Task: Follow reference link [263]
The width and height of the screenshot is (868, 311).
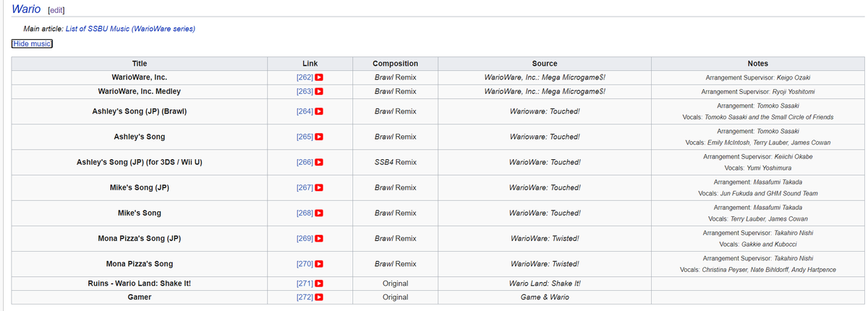Action: [304, 92]
